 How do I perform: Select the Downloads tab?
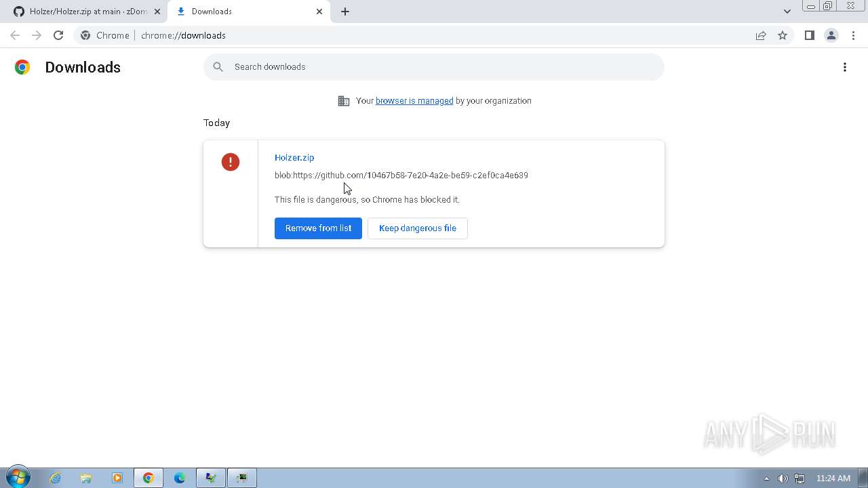click(249, 12)
